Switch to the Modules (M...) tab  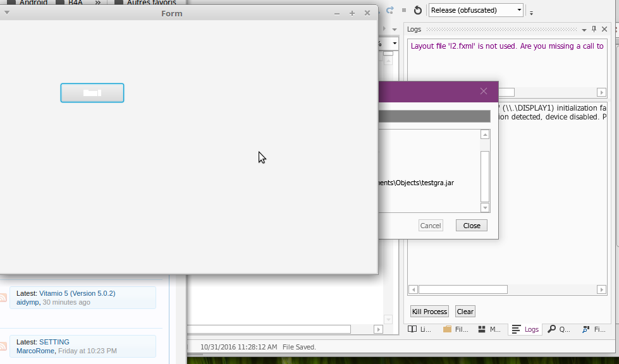click(489, 329)
